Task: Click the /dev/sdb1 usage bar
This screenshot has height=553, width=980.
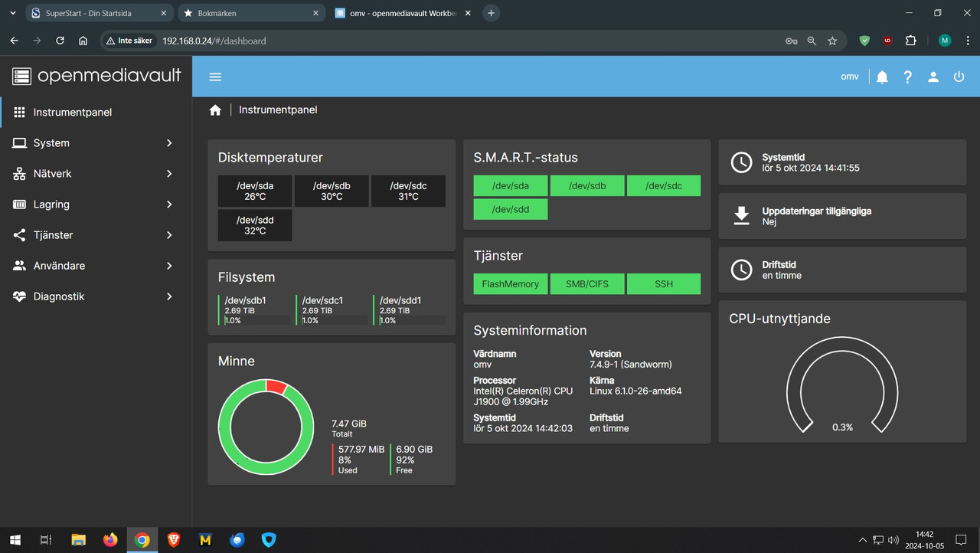Action: [257, 320]
